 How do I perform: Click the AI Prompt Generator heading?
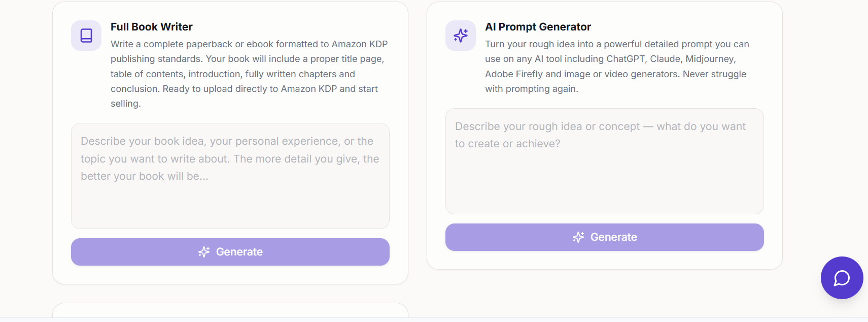pyautogui.click(x=538, y=27)
